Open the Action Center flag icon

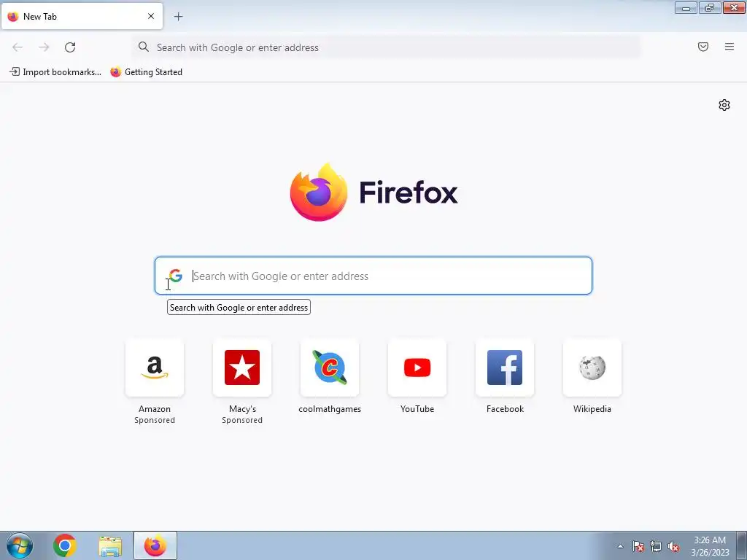638,546
